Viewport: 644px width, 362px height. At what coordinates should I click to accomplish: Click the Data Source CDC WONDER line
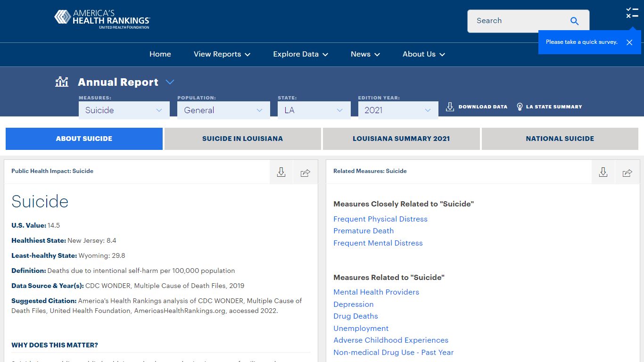coord(128,286)
